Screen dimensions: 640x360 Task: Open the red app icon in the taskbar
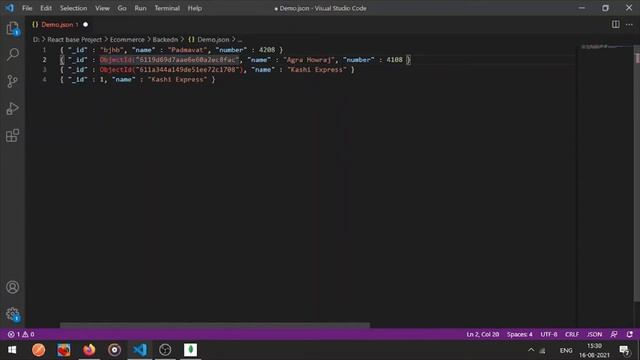(64, 350)
